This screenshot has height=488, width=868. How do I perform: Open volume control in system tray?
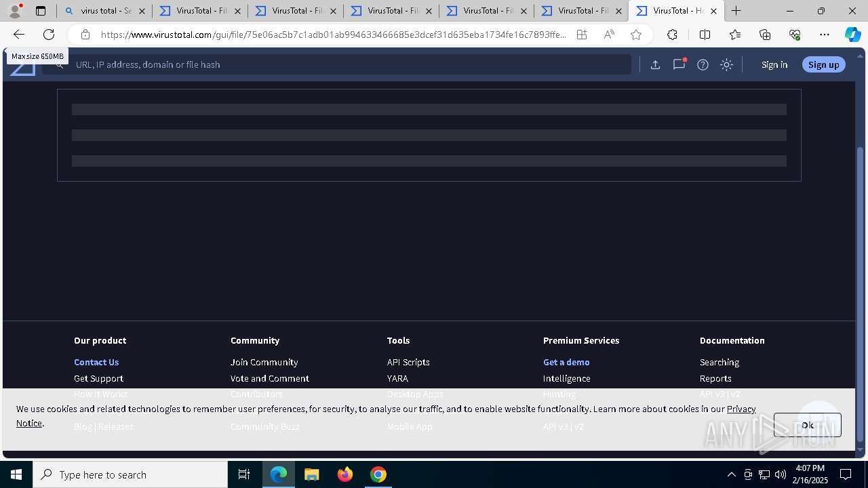pyautogui.click(x=780, y=474)
